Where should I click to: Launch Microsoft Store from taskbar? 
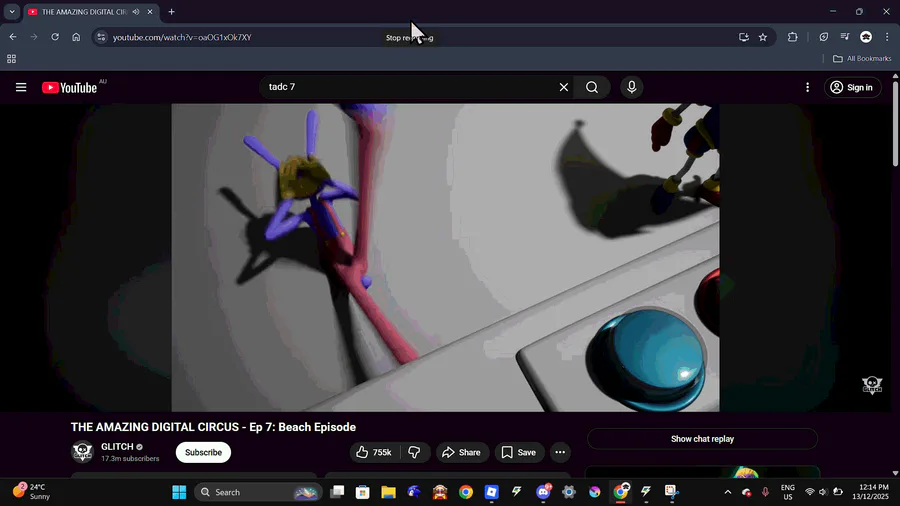pyautogui.click(x=363, y=492)
